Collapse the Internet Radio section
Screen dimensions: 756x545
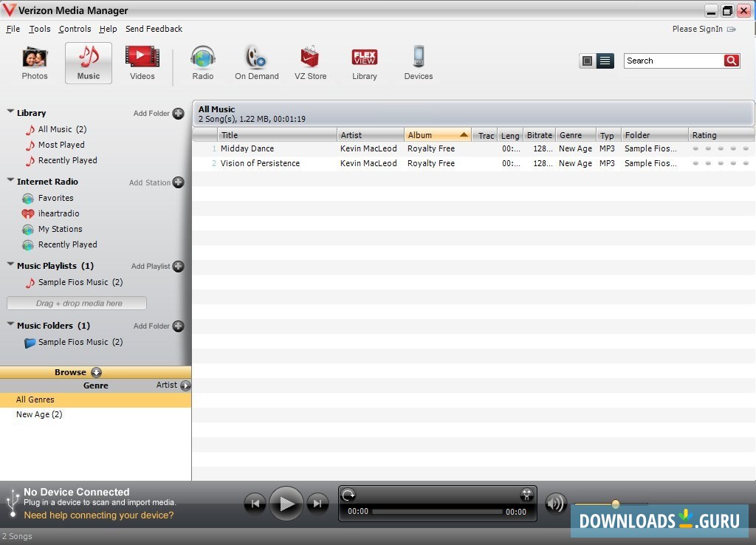click(10, 180)
